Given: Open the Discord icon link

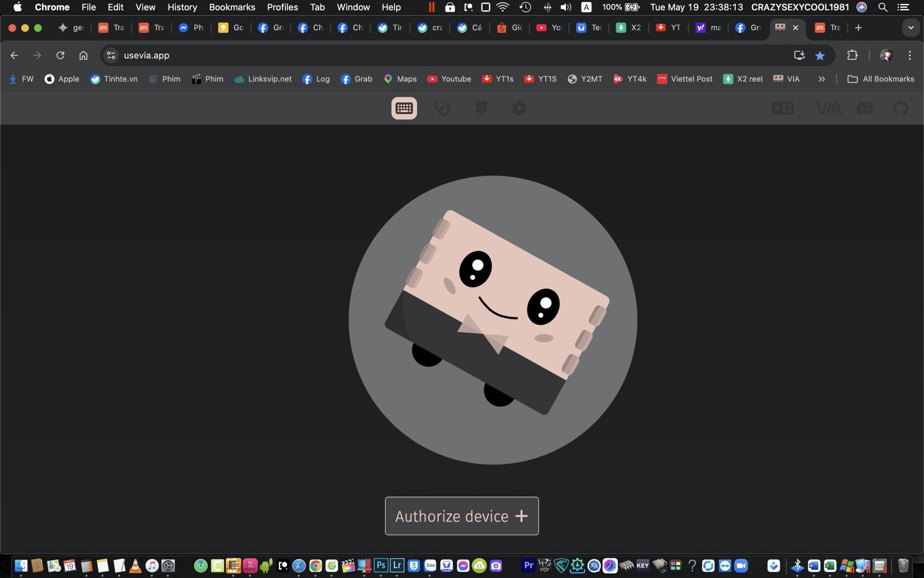Looking at the screenshot, I should click(x=865, y=108).
